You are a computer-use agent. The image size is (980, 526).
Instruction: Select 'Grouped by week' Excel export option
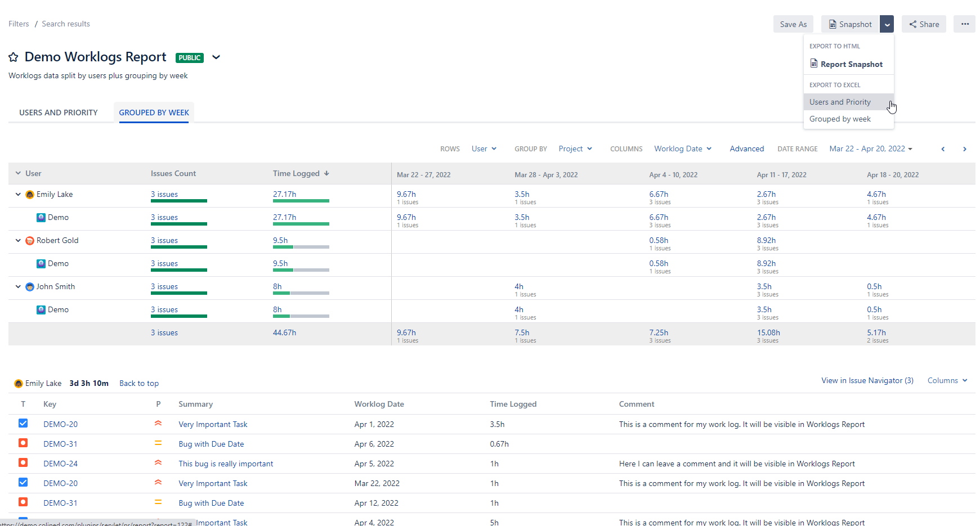(x=840, y=119)
